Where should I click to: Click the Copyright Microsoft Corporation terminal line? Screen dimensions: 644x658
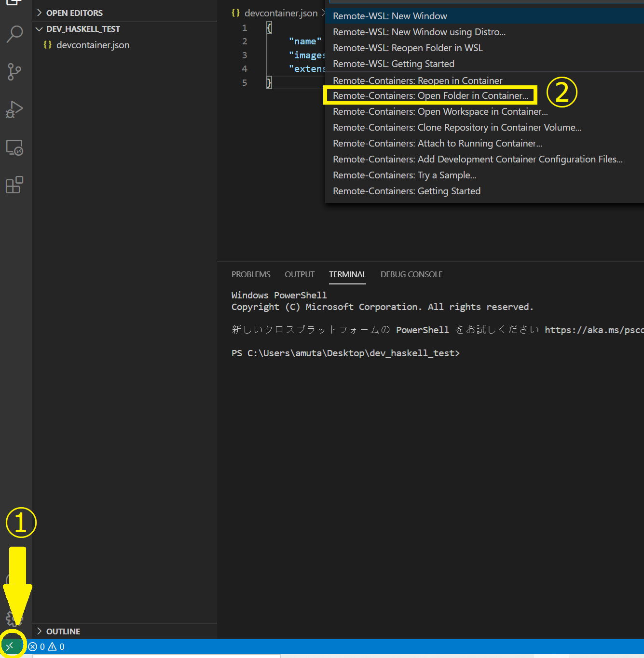tap(383, 307)
